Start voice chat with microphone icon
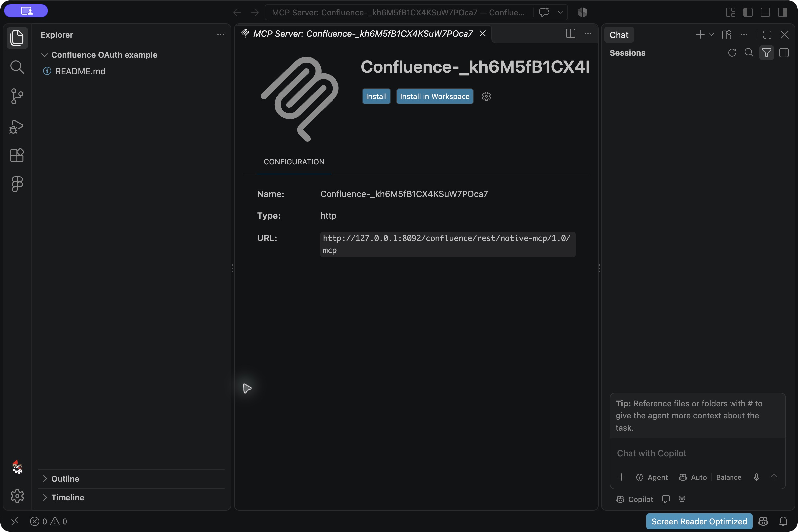This screenshot has width=798, height=532. (757, 477)
